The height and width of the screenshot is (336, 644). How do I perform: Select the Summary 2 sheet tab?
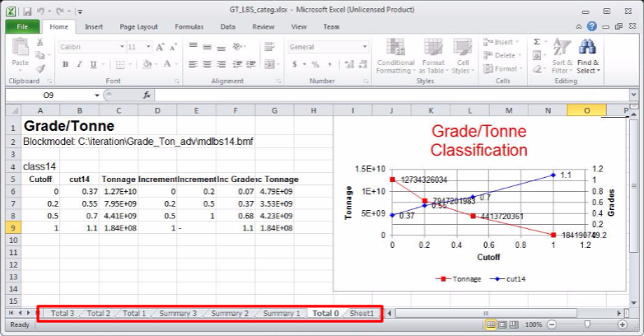[x=229, y=314]
